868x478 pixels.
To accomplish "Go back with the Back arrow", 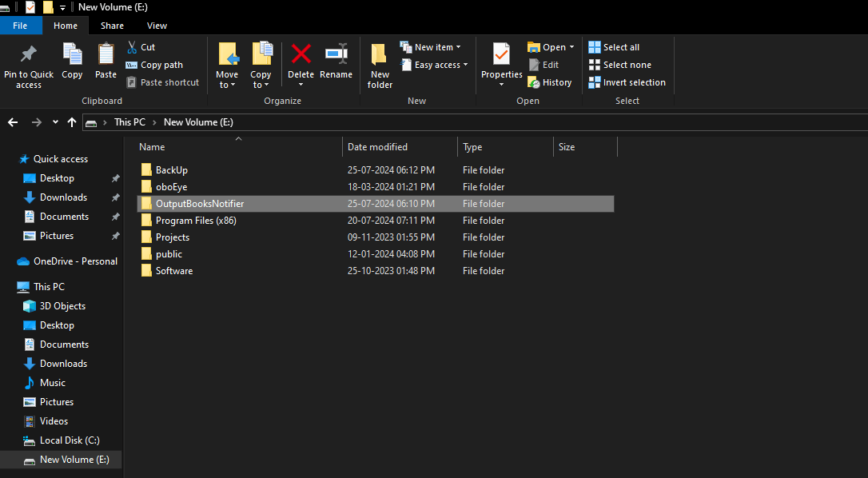I will tap(13, 122).
